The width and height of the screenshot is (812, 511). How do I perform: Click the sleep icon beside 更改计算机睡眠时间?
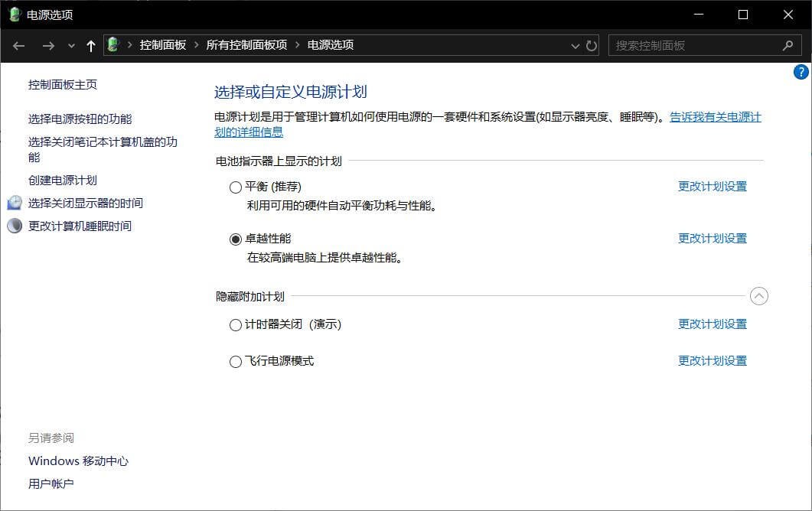tap(15, 226)
